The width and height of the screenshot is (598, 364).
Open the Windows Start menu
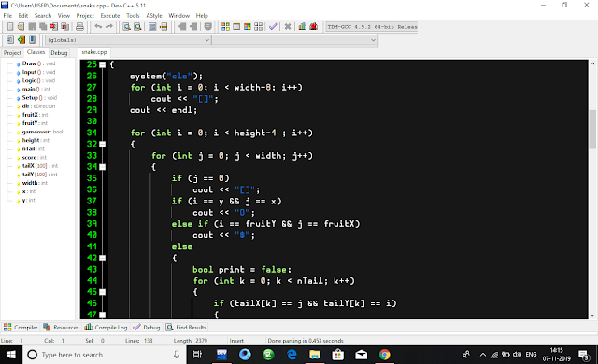(11, 355)
